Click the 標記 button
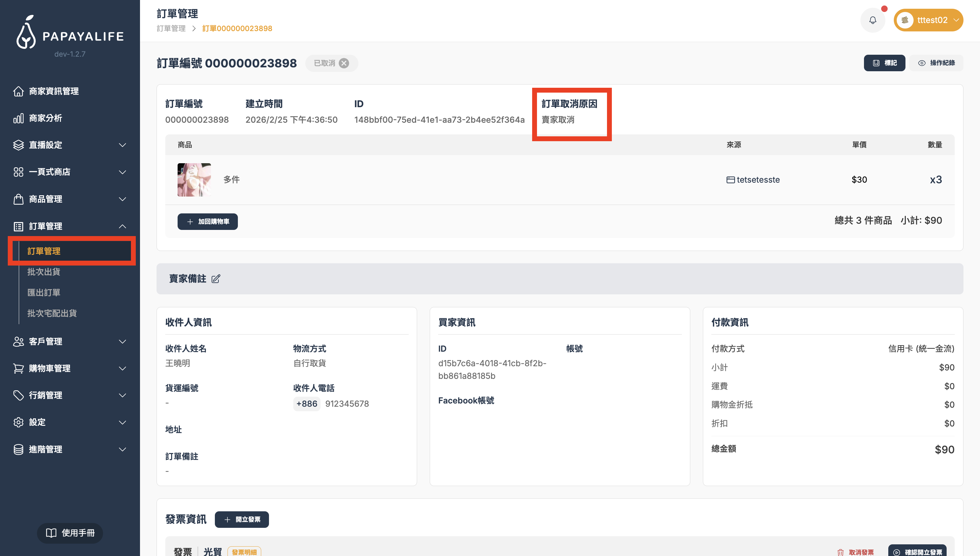This screenshot has height=556, width=980. 884,63
